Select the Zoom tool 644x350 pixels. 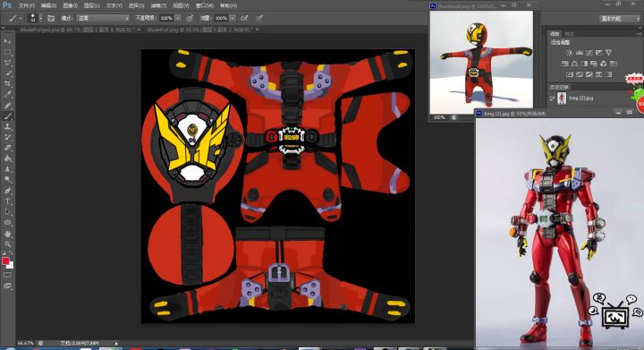[x=7, y=244]
